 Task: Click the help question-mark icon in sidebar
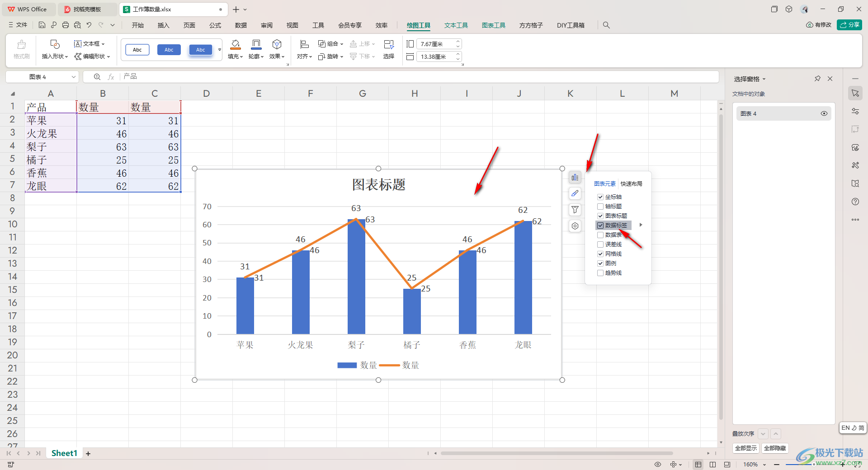(x=855, y=202)
